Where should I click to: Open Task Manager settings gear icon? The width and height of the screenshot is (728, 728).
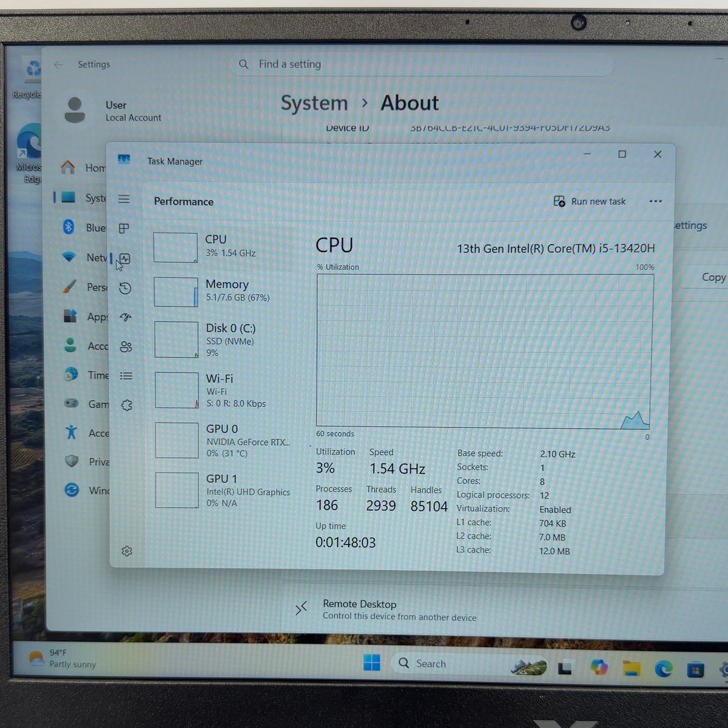(x=127, y=551)
